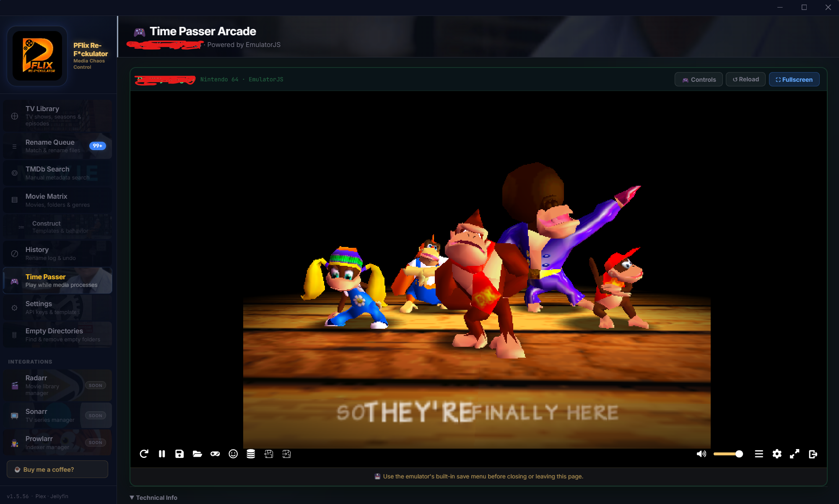Restart the game with the circular arrow icon
This screenshot has height=504, width=839.
(144, 454)
